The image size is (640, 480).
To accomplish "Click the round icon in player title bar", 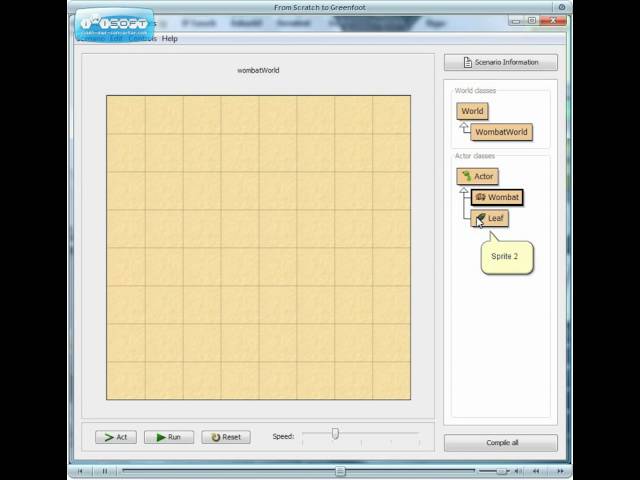I will point(562,7).
